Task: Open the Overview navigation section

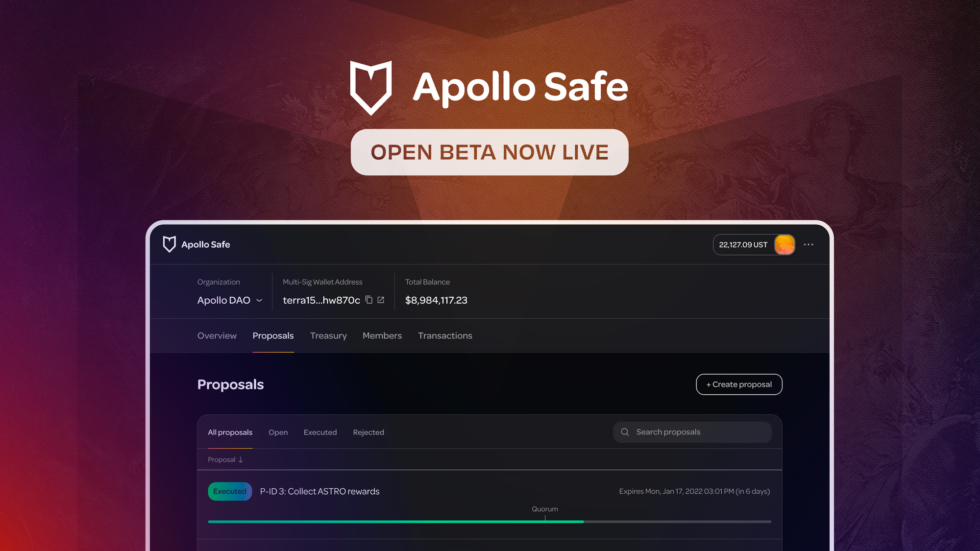Action: [x=217, y=335]
